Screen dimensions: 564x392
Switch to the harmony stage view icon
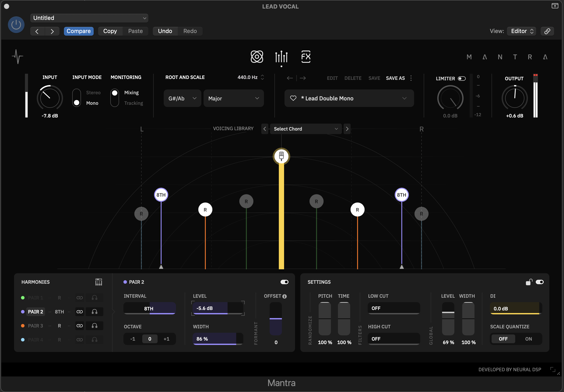[x=257, y=57]
